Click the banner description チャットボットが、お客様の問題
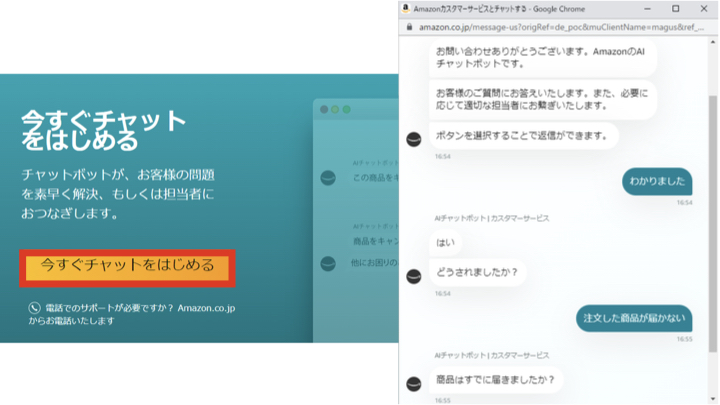Screen dimensions: 720x405 point(118,194)
